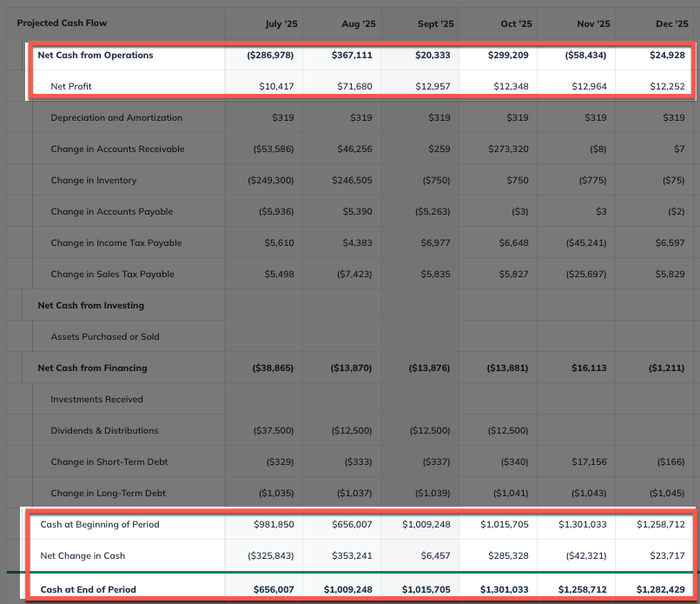The height and width of the screenshot is (604, 700).
Task: Click the $20,333 Sept operations cash value
Action: point(433,55)
